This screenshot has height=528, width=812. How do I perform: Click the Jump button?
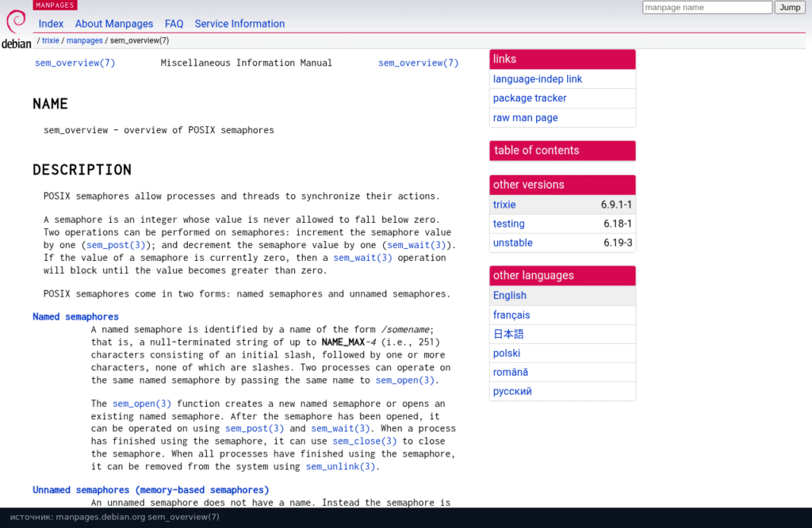pos(790,7)
